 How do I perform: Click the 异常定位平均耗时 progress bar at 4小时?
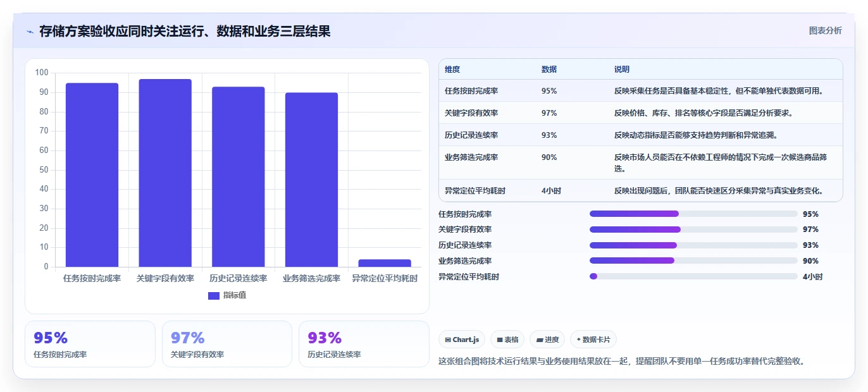(693, 276)
